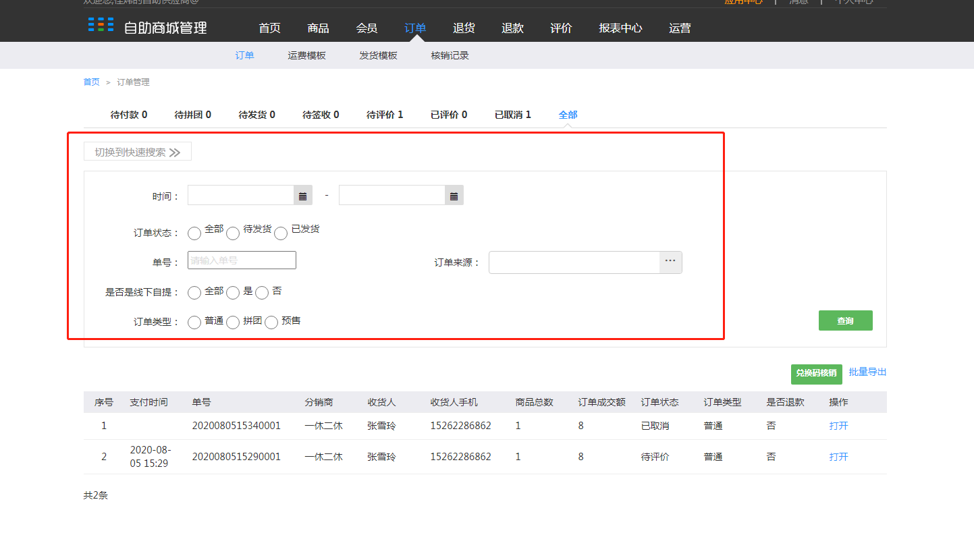Open the start date calendar icon
Image resolution: width=974 pixels, height=560 pixels.
click(303, 196)
